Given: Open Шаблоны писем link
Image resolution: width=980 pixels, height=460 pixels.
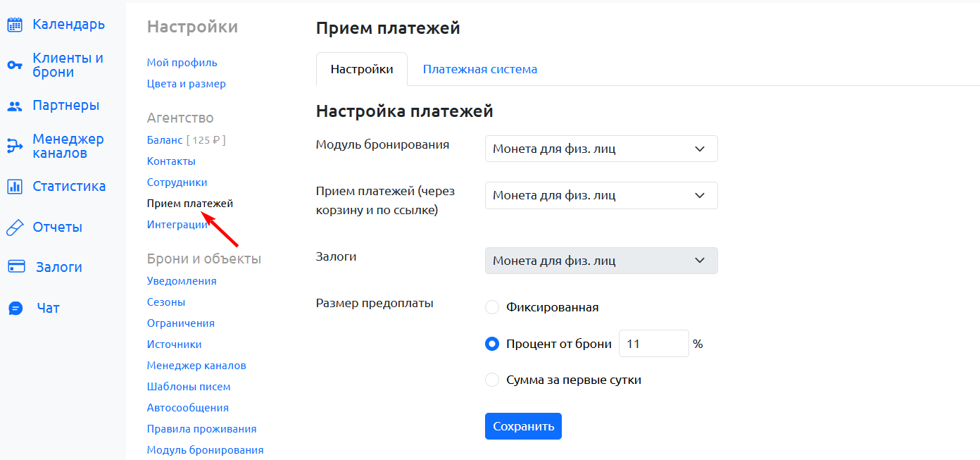Looking at the screenshot, I should coord(189,387).
